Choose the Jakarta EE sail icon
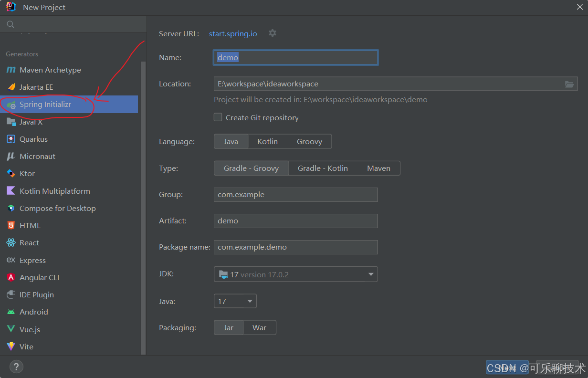Viewport: 588px width, 378px height. 11,87
